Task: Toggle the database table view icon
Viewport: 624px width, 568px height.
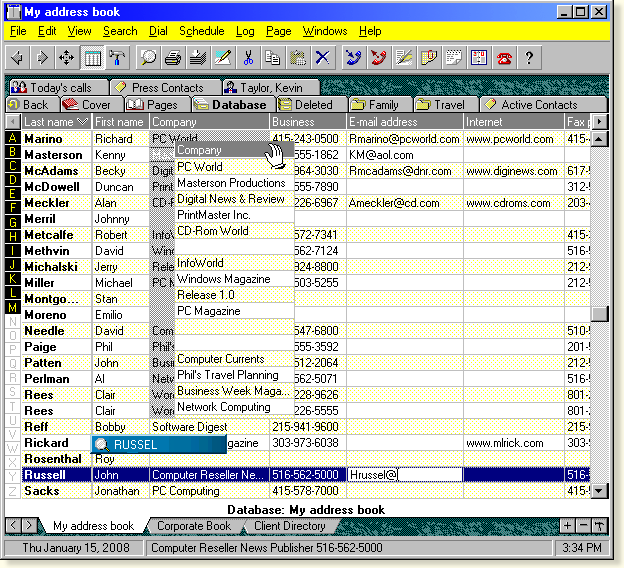Action: point(92,58)
